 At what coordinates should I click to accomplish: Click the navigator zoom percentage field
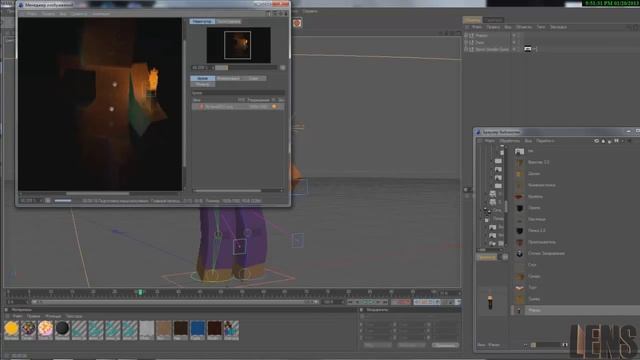201,68
